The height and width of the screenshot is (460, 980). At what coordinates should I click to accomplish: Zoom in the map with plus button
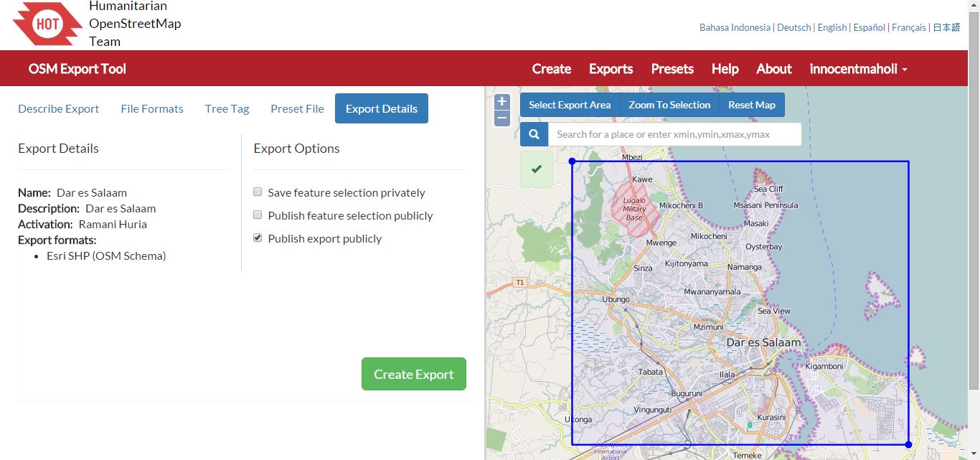tap(502, 102)
